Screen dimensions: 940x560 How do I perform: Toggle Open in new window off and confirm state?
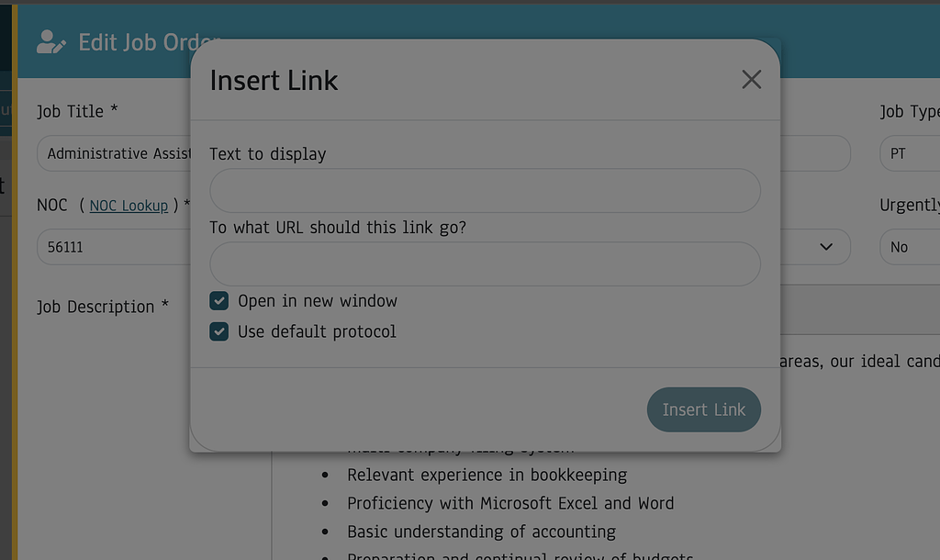click(x=218, y=300)
